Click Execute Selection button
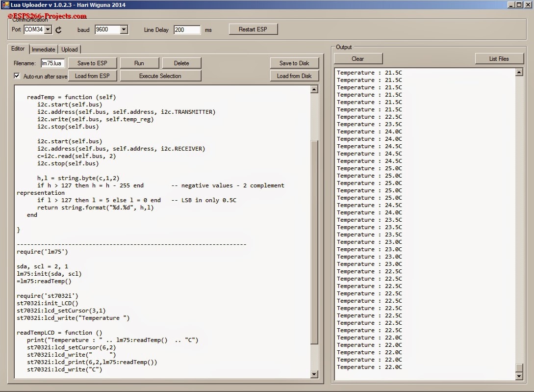The width and height of the screenshot is (534, 392). pyautogui.click(x=160, y=76)
